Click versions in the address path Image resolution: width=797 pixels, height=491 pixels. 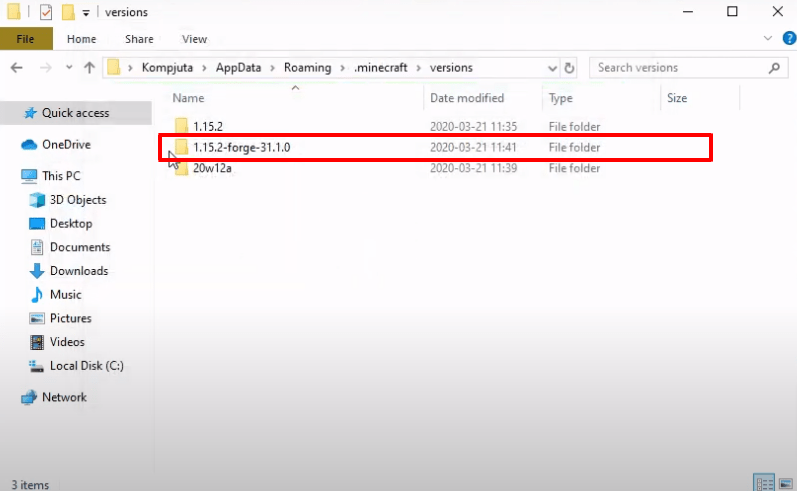pos(451,68)
